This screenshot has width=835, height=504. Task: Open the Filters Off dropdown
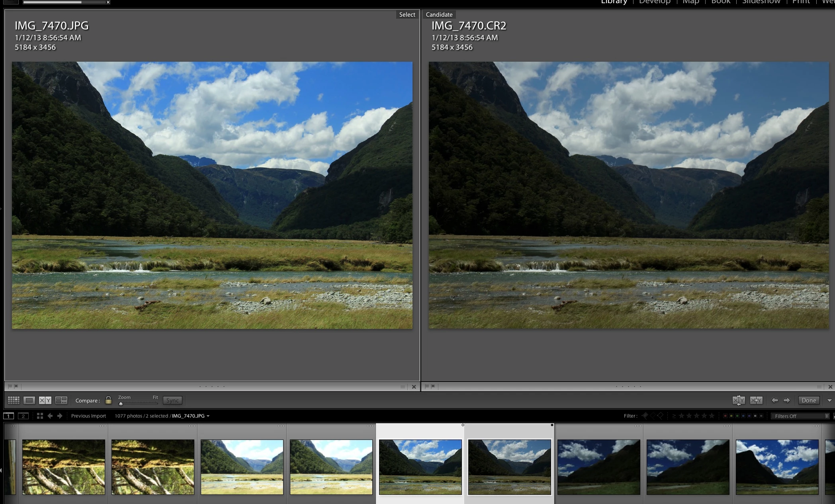tap(800, 416)
